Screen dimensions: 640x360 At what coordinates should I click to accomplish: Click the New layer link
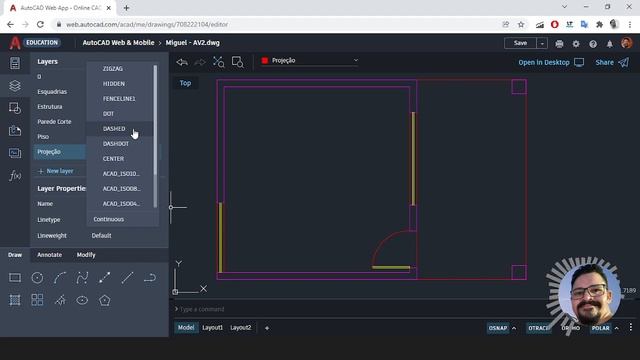[x=56, y=171]
